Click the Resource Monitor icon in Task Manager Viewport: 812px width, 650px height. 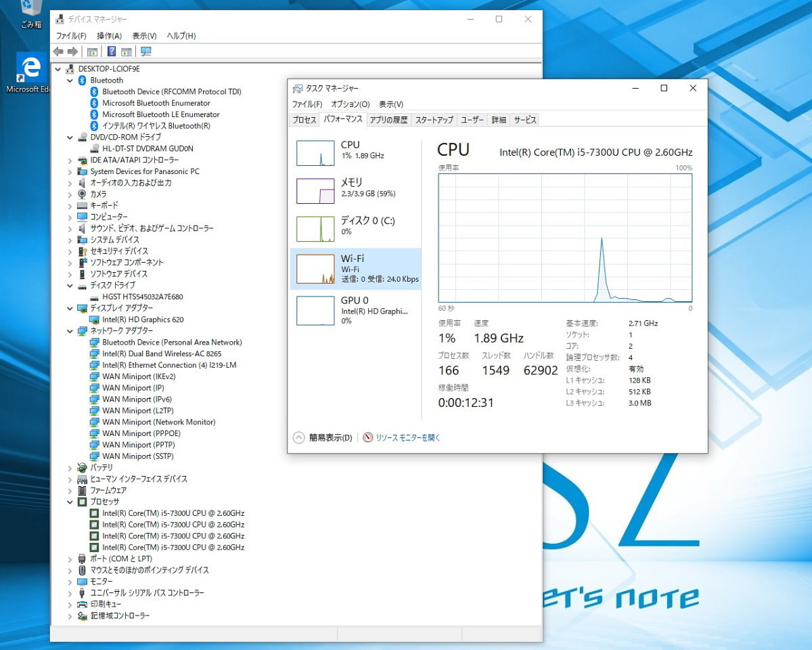point(368,437)
